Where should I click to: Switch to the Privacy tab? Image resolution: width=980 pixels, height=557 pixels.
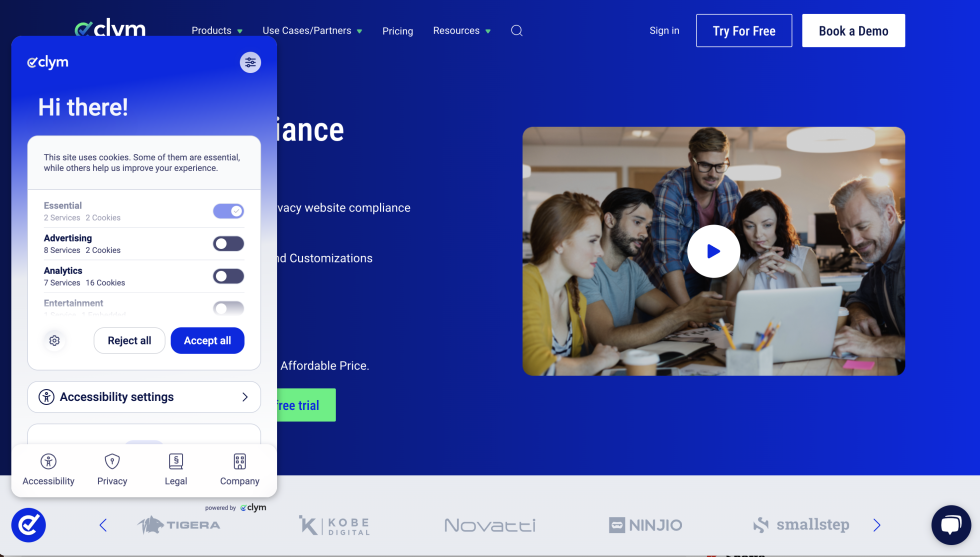[112, 469]
